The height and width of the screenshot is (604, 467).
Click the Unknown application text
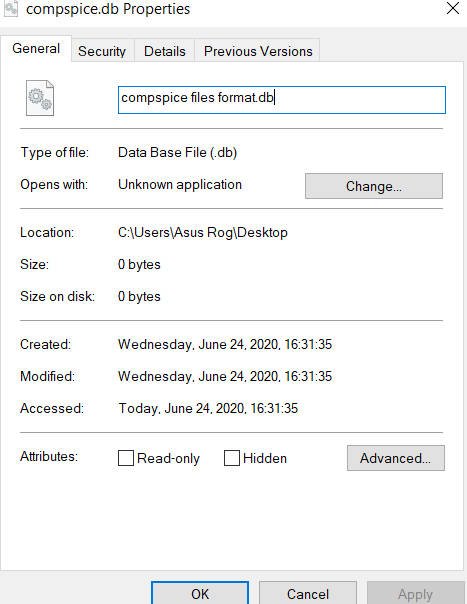[x=180, y=185]
